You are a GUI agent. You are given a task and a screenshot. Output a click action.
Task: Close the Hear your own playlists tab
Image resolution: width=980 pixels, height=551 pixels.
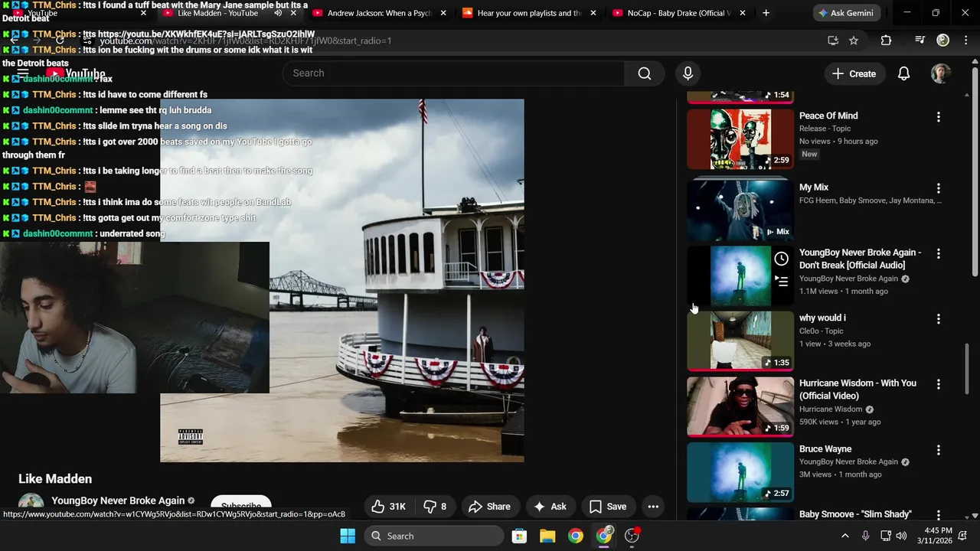pyautogui.click(x=593, y=13)
